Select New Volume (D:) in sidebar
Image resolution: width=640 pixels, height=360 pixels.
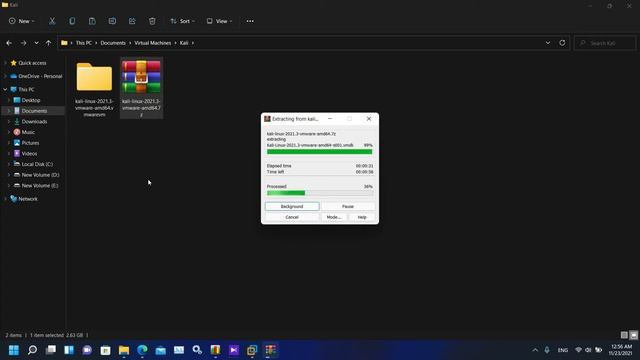pyautogui.click(x=40, y=175)
